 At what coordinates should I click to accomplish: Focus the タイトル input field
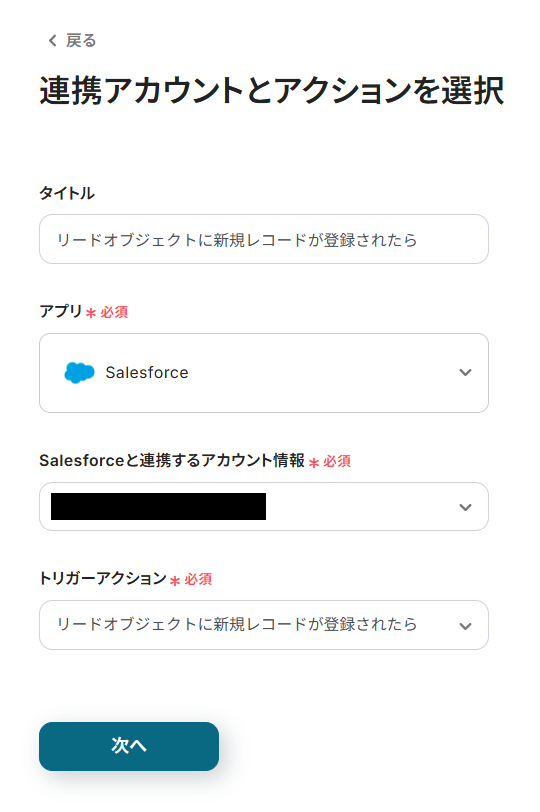pyautogui.click(x=264, y=239)
